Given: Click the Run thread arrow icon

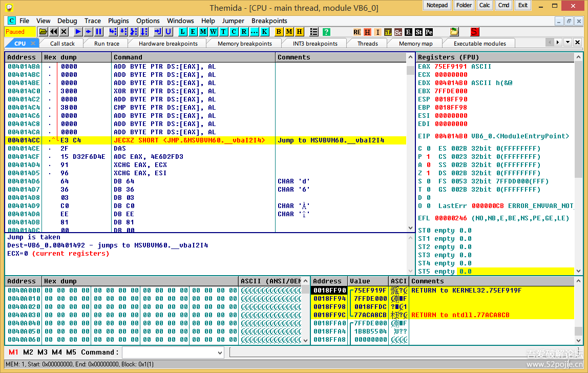Looking at the screenshot, I should (89, 32).
